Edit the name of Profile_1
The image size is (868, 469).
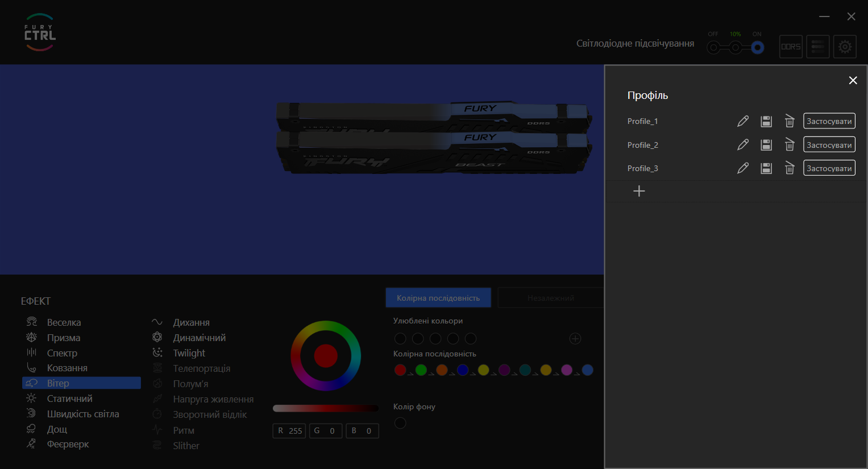pos(743,121)
